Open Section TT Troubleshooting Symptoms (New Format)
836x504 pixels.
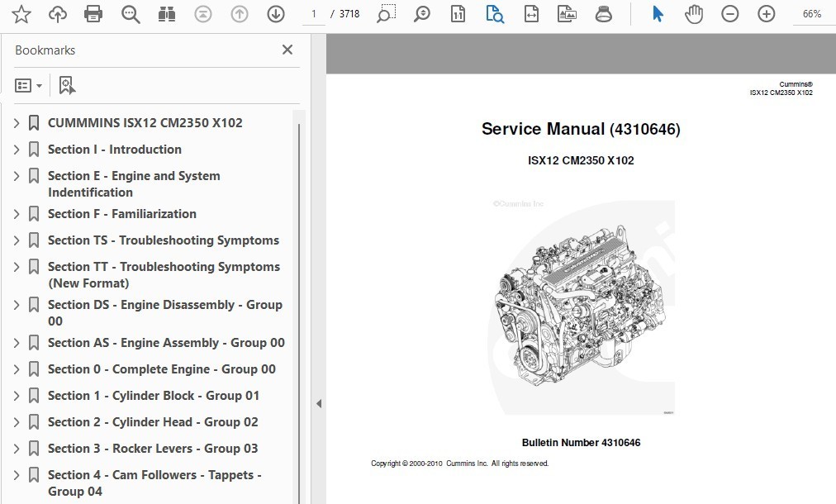(164, 274)
